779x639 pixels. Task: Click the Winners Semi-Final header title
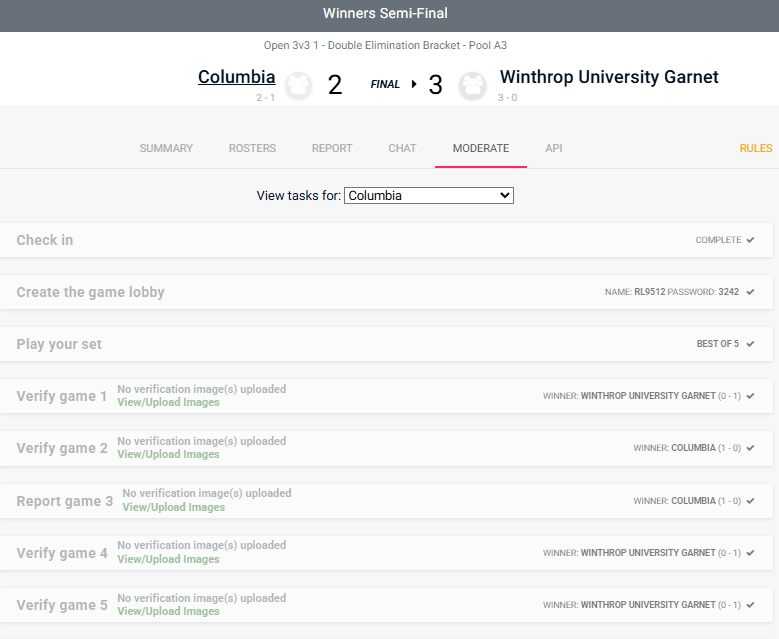click(x=386, y=13)
